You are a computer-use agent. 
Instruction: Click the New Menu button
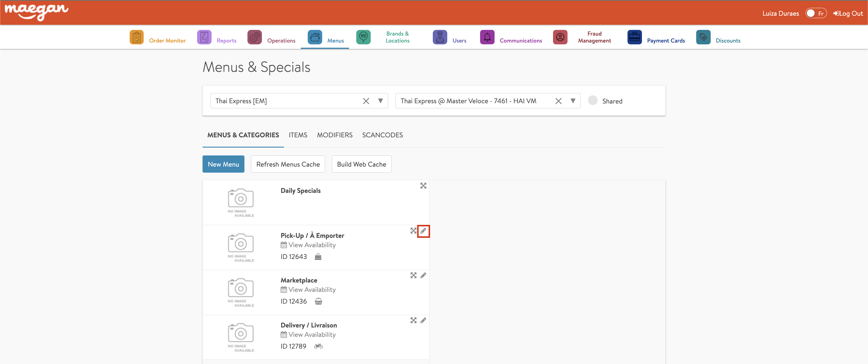click(223, 164)
